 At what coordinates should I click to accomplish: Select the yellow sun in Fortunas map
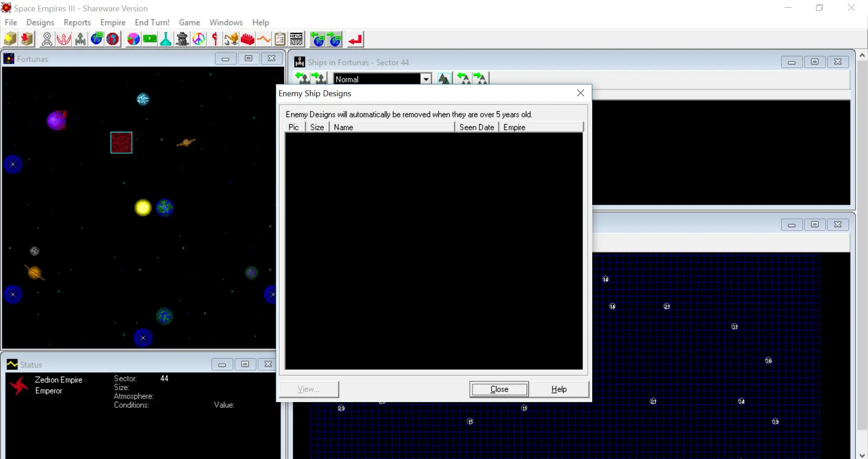point(143,207)
